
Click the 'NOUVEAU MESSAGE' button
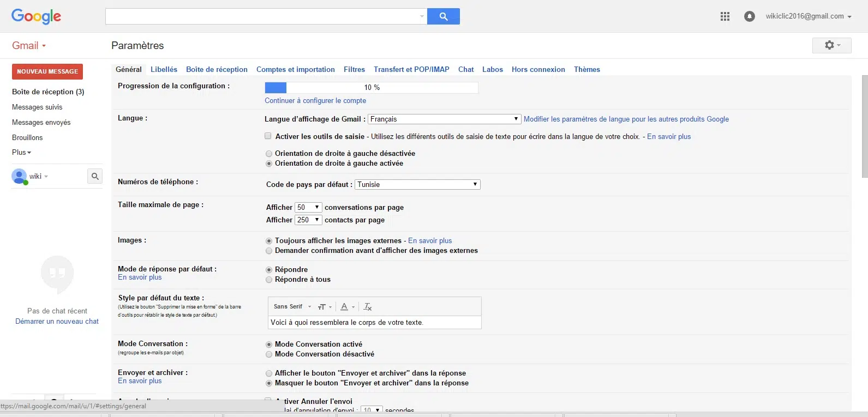tap(47, 71)
